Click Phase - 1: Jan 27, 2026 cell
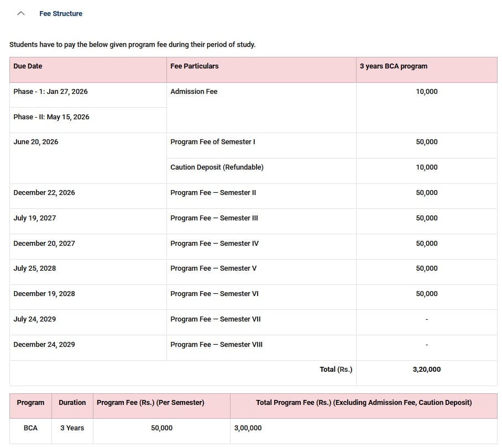The width and height of the screenshot is (502, 448). [x=50, y=91]
